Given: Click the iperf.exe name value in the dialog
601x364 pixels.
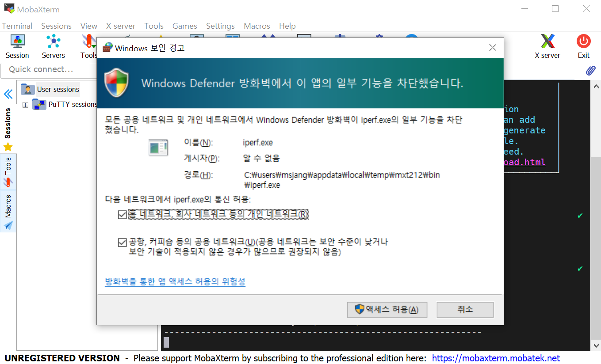Looking at the screenshot, I should pos(258,143).
